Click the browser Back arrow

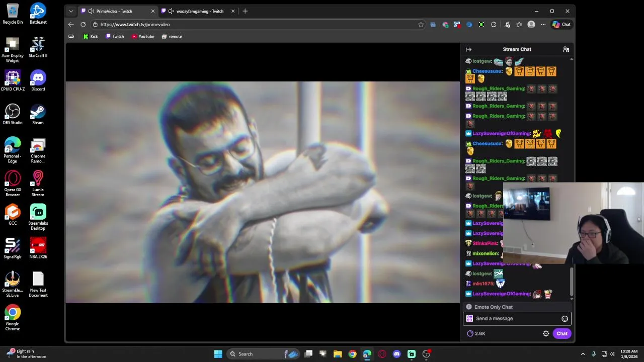pos(71,25)
